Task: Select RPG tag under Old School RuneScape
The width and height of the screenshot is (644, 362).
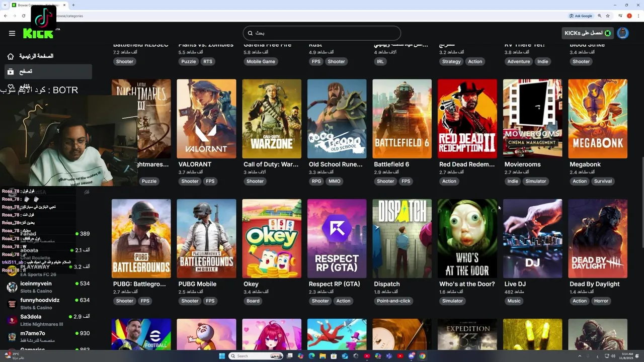Action: (x=316, y=181)
